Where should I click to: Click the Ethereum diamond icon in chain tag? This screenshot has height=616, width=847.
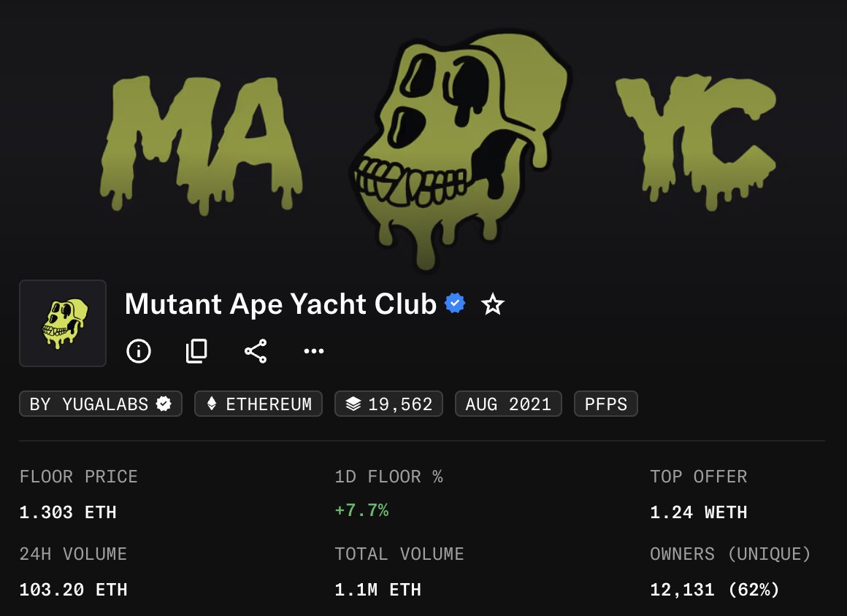212,404
